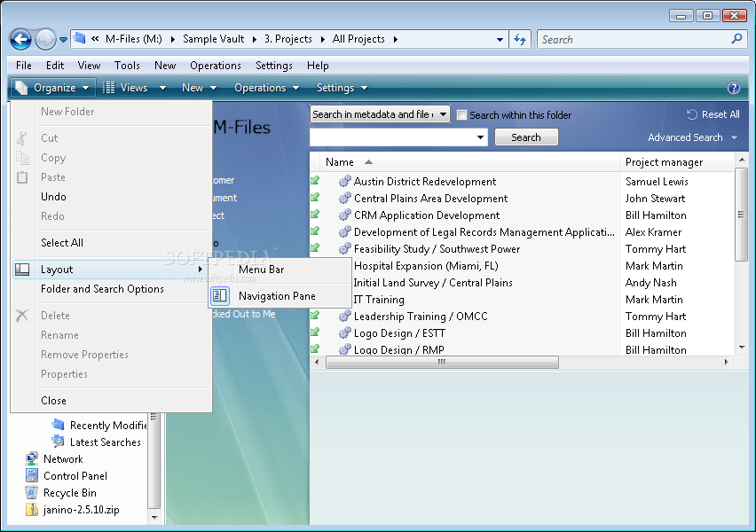Click the Search button

pos(526,137)
